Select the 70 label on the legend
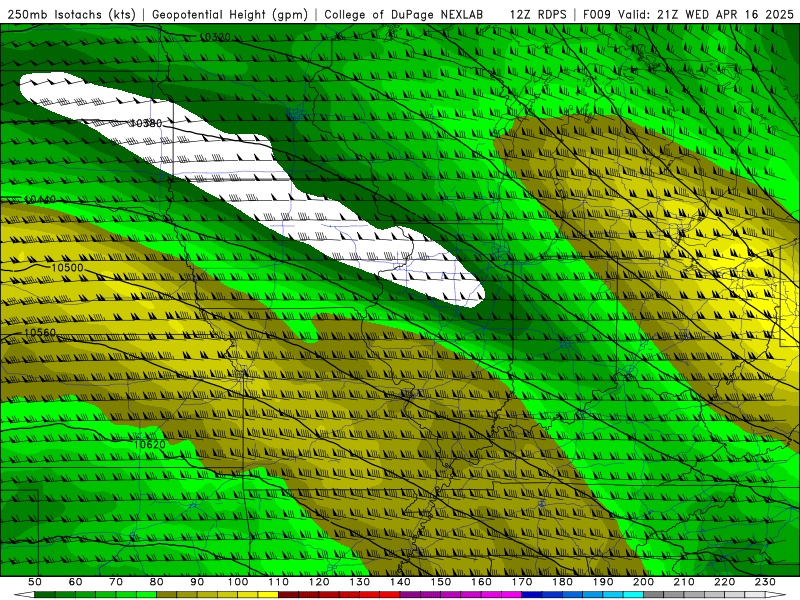The width and height of the screenshot is (800, 600). (116, 582)
